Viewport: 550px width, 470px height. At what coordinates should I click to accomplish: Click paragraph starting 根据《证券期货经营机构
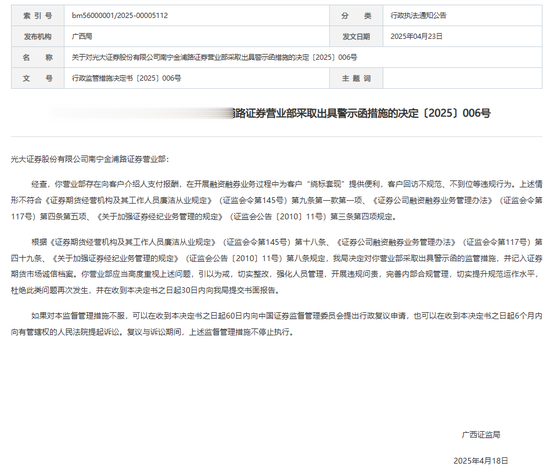tap(276, 266)
